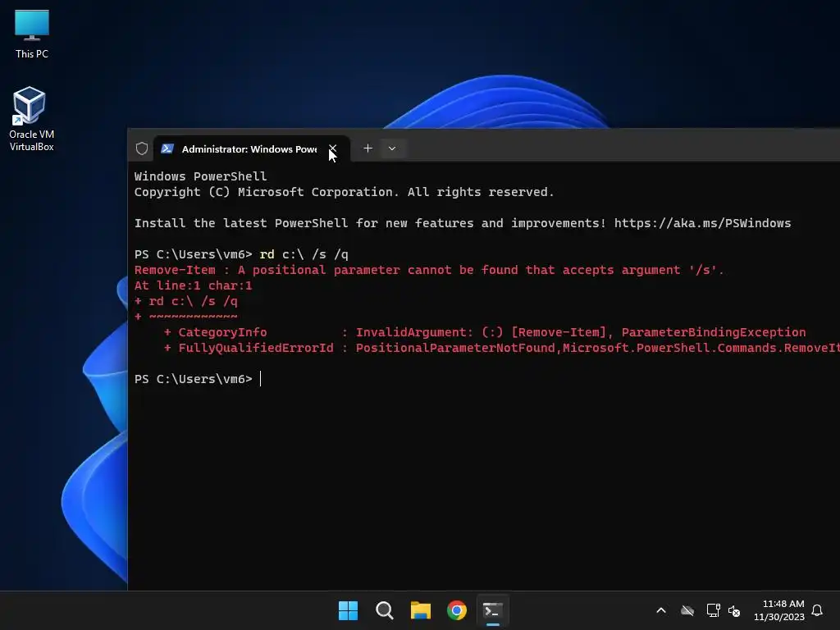The width and height of the screenshot is (840, 630).
Task: Click the shield icon in terminal title bar
Action: coord(141,148)
